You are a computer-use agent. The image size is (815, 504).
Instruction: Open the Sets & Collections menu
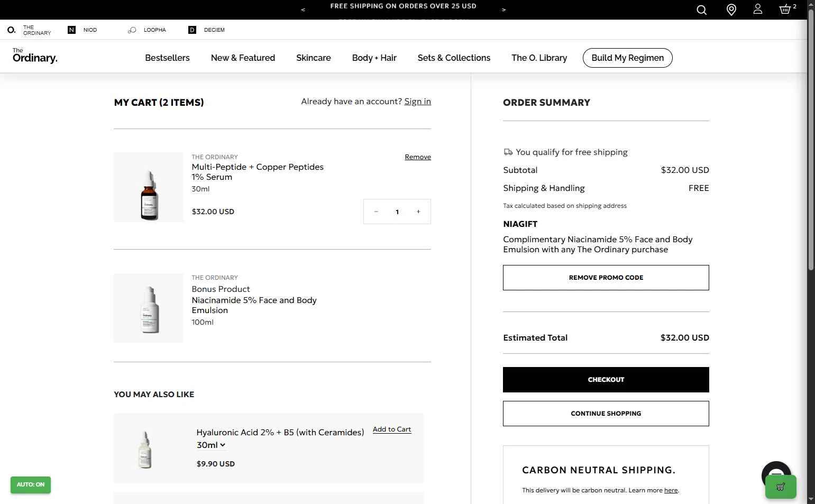click(454, 58)
